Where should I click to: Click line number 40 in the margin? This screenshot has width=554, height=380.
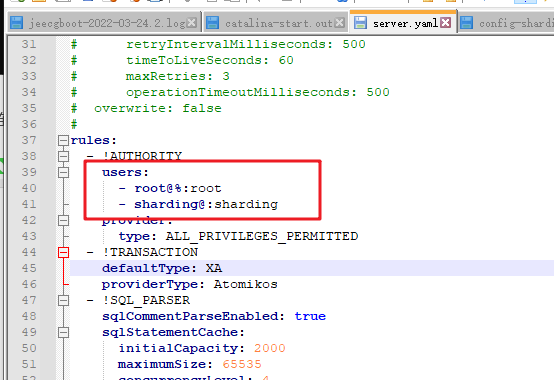(x=29, y=188)
